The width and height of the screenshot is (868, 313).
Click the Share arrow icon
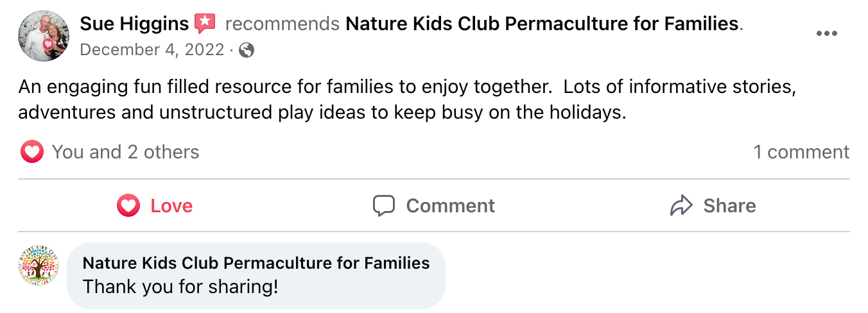[681, 206]
